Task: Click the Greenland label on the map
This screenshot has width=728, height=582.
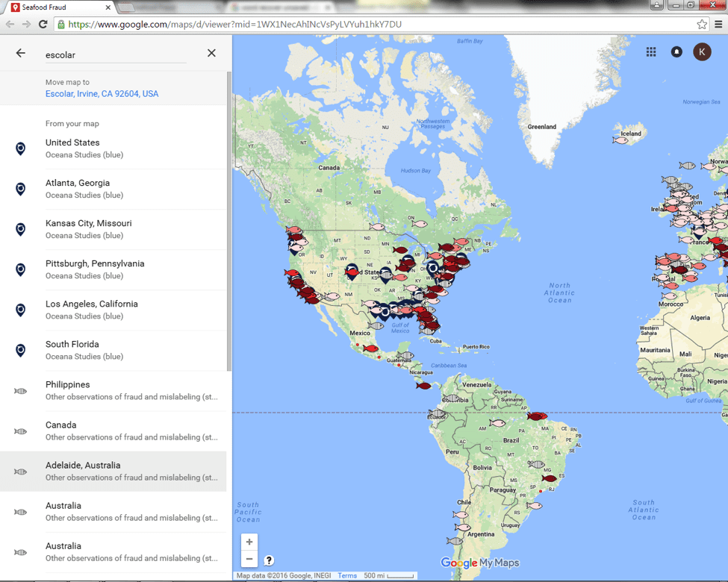Action: pyautogui.click(x=542, y=127)
